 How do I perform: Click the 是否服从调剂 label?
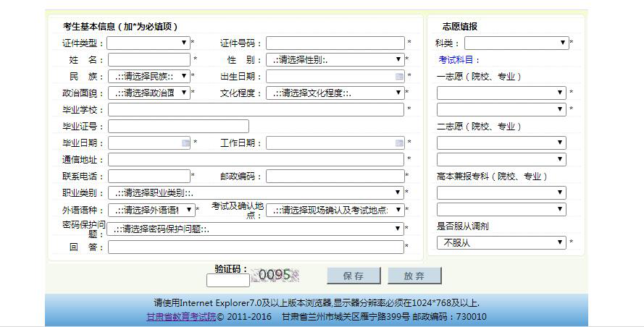pyautogui.click(x=462, y=226)
